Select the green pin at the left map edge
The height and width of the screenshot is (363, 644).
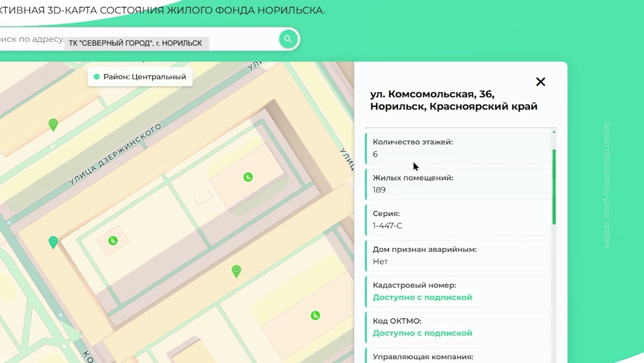pyautogui.click(x=53, y=241)
